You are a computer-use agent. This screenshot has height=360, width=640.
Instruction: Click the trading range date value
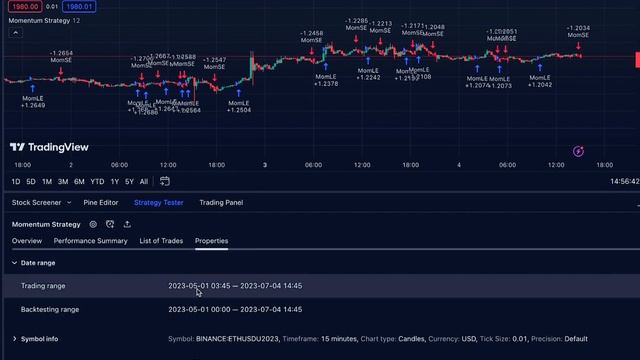pyautogui.click(x=235, y=286)
